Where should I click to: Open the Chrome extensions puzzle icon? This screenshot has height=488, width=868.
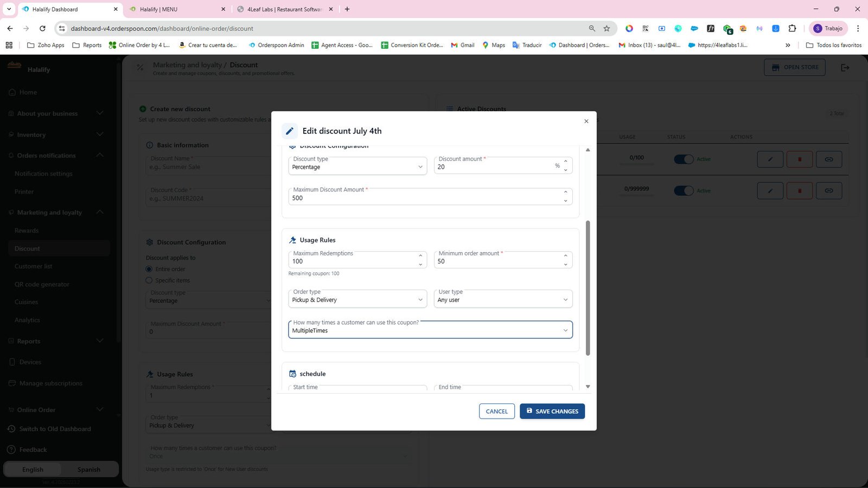click(792, 28)
